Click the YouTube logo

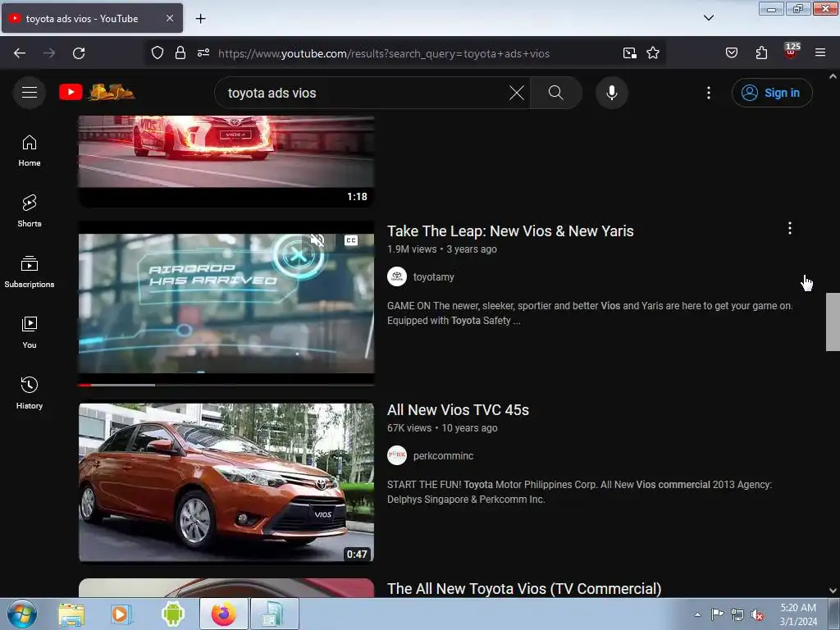click(x=97, y=92)
